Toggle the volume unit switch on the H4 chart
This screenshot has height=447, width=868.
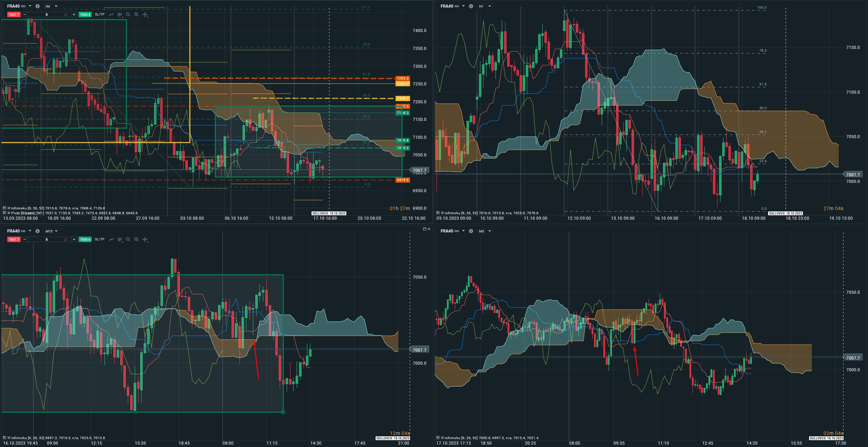click(65, 14)
